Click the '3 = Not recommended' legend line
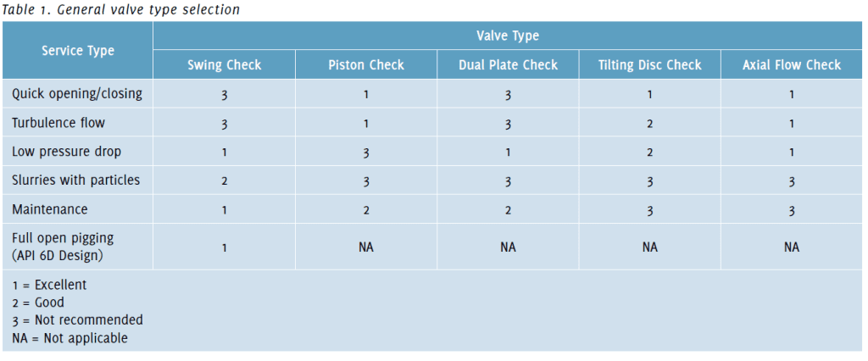The height and width of the screenshot is (361, 868). 77,320
